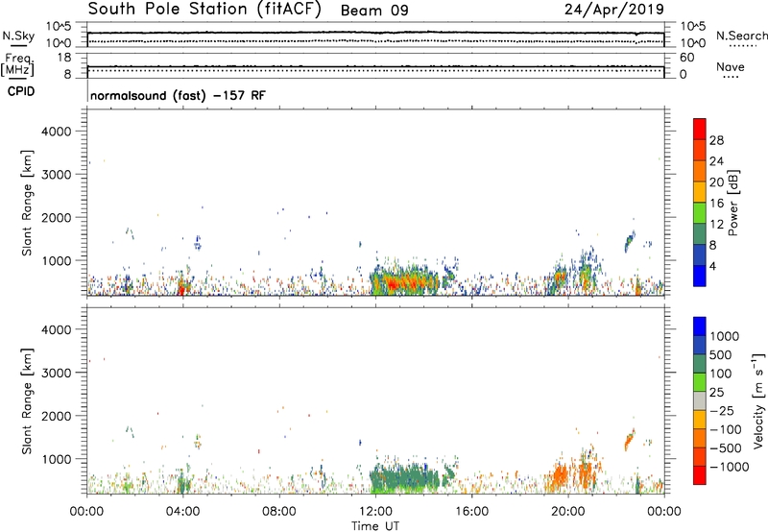768x532 pixels.
Task: Click the 'Velocity [m s-1]' colorbar label
Action: pyautogui.click(x=759, y=400)
